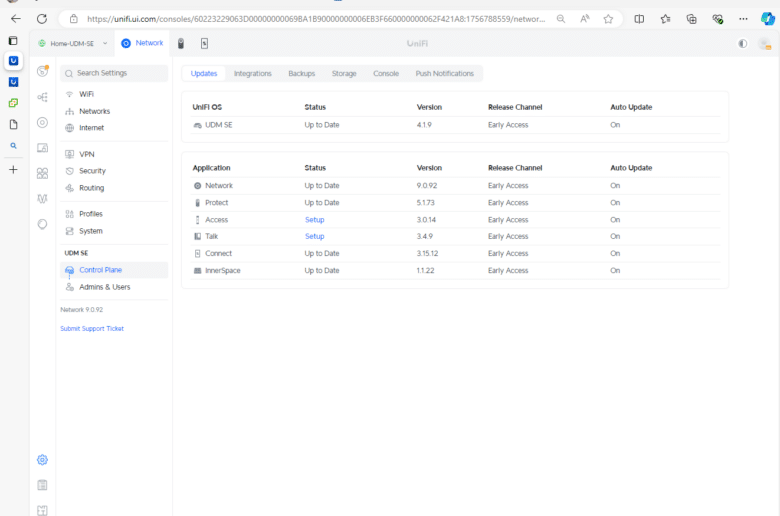780x516 pixels.
Task: Open Routing settings
Action: tap(92, 188)
